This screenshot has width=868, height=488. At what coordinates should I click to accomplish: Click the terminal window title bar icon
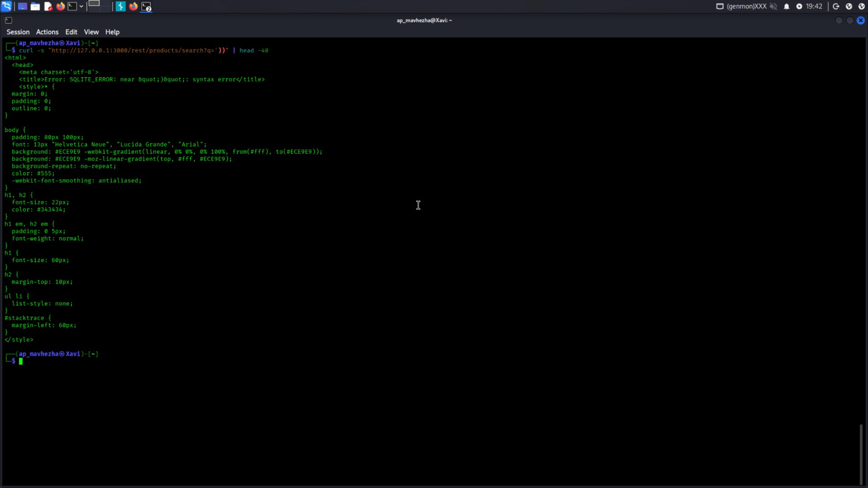[x=9, y=20]
